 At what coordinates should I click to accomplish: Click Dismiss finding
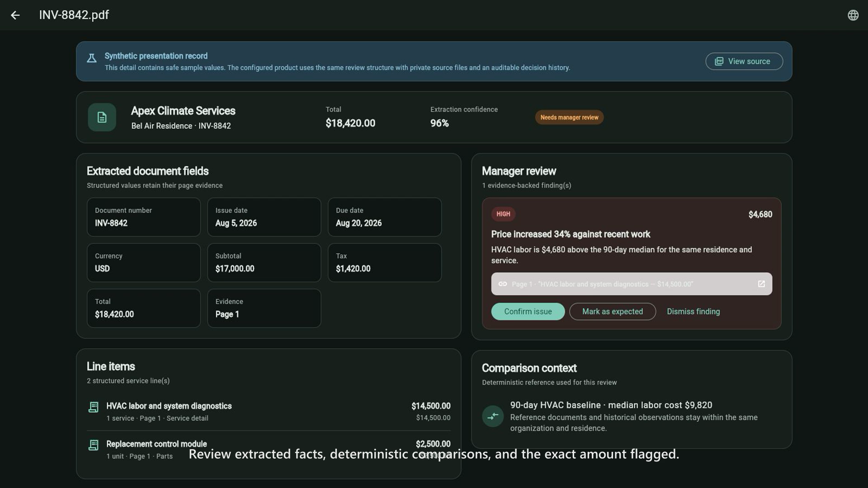click(693, 312)
